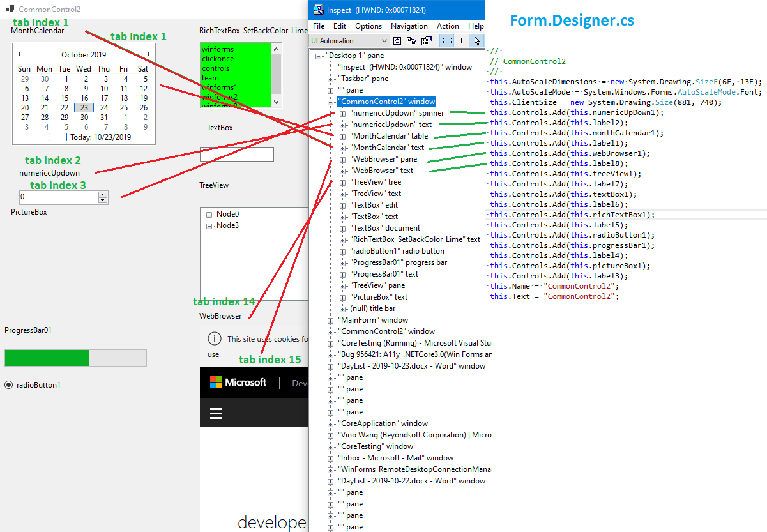Select the "Bug 956421" window tree item
The image size is (767, 532).
(414, 354)
